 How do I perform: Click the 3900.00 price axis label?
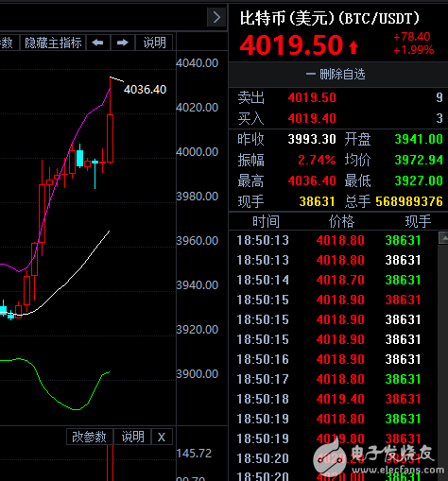198,374
